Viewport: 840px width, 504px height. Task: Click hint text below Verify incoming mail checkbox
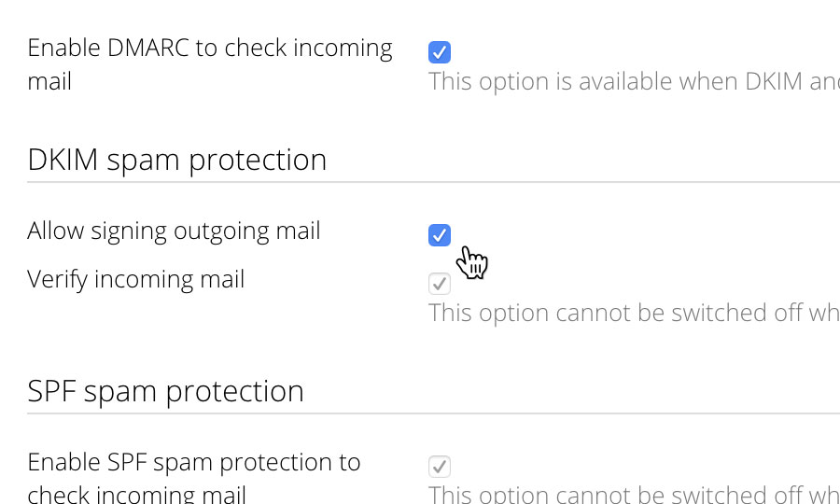634,313
